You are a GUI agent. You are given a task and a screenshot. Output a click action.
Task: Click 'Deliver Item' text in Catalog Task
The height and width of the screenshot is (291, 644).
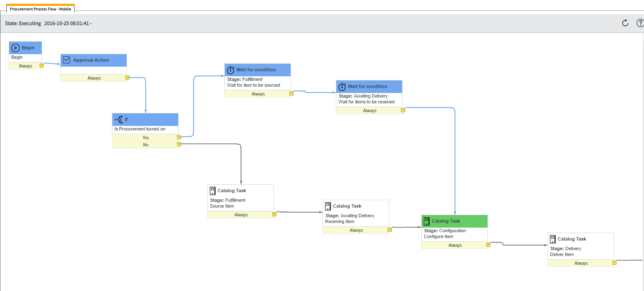click(562, 254)
